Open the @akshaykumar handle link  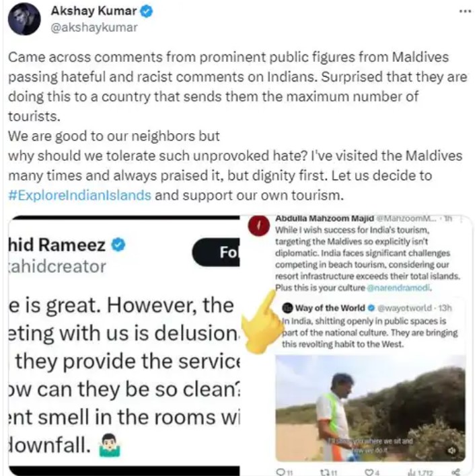94,28
